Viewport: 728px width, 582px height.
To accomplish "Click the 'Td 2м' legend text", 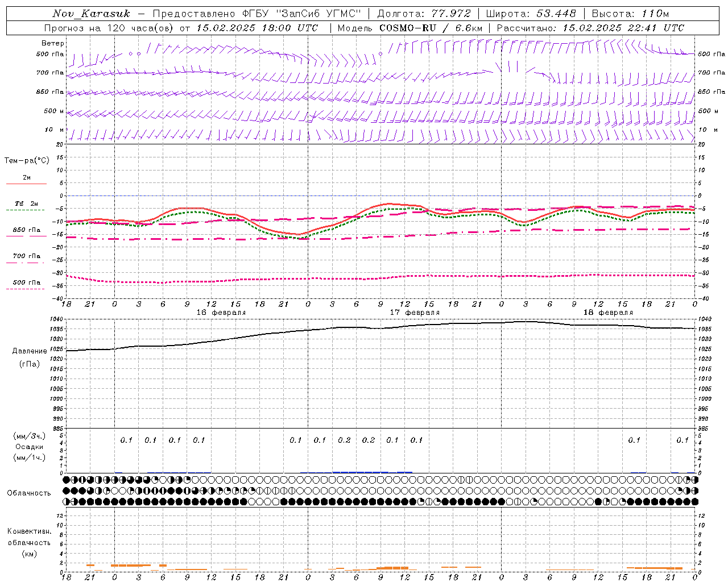I will 27,203.
